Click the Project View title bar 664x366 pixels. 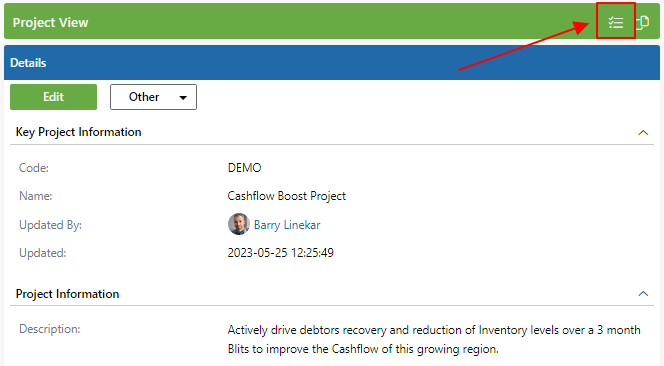pos(332,21)
